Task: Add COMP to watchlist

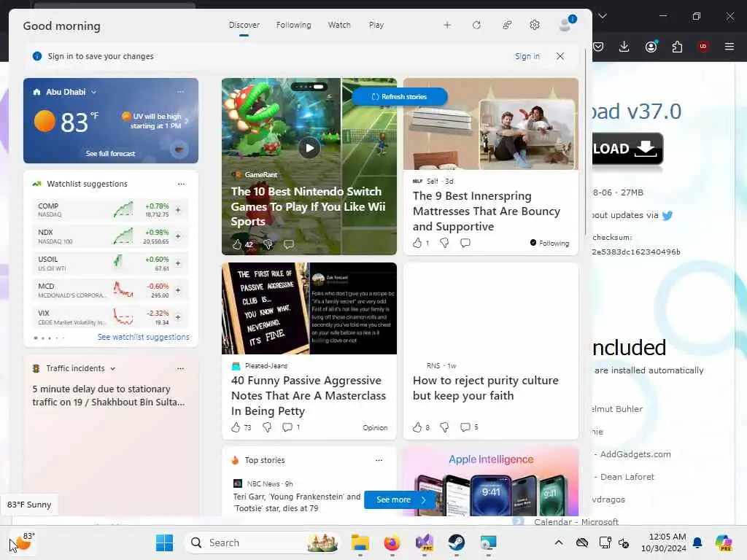Action: [x=178, y=209]
